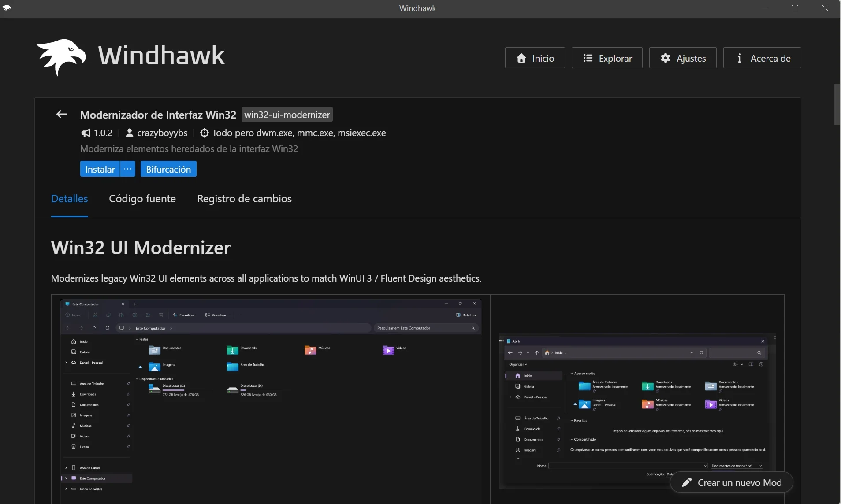
Task: Open the Explorar mods page
Action: 607,58
